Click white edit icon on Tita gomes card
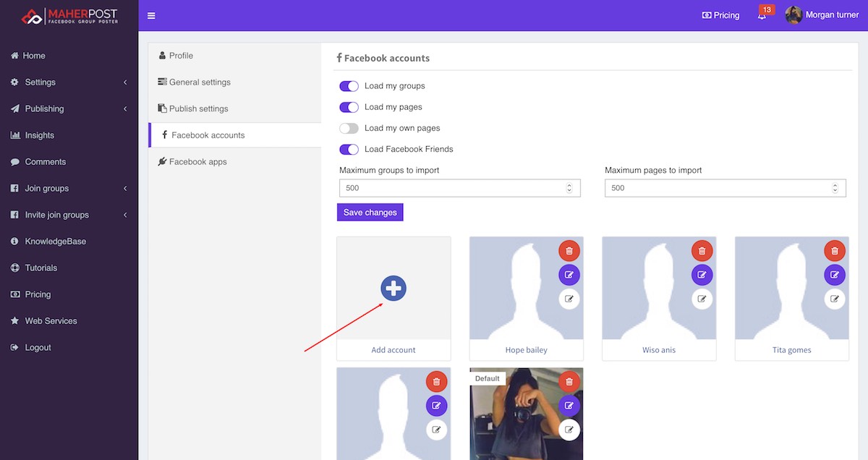Screen dimensions: 868x460 [x=835, y=299]
